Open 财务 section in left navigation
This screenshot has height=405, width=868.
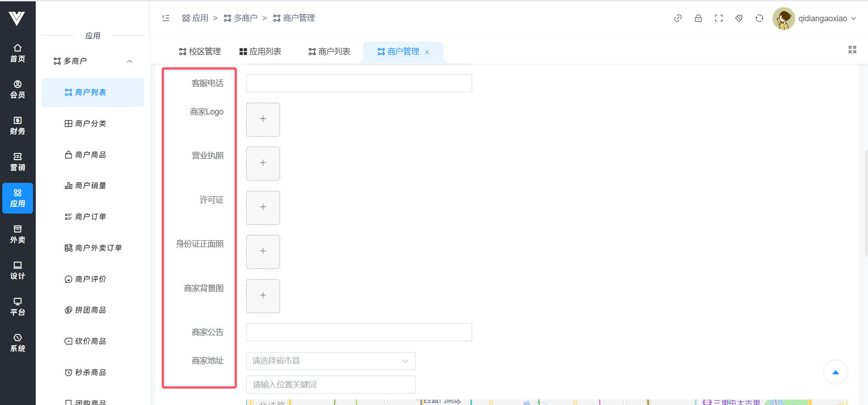pyautogui.click(x=18, y=126)
